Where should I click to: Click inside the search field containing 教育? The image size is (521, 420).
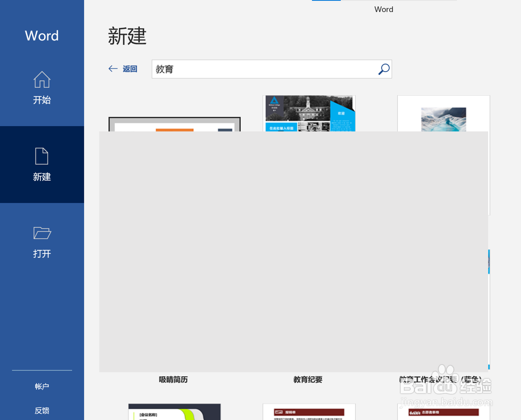[261, 69]
